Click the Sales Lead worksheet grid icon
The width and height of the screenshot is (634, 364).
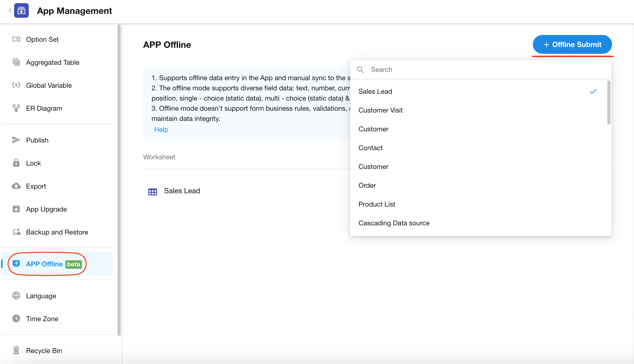153,192
